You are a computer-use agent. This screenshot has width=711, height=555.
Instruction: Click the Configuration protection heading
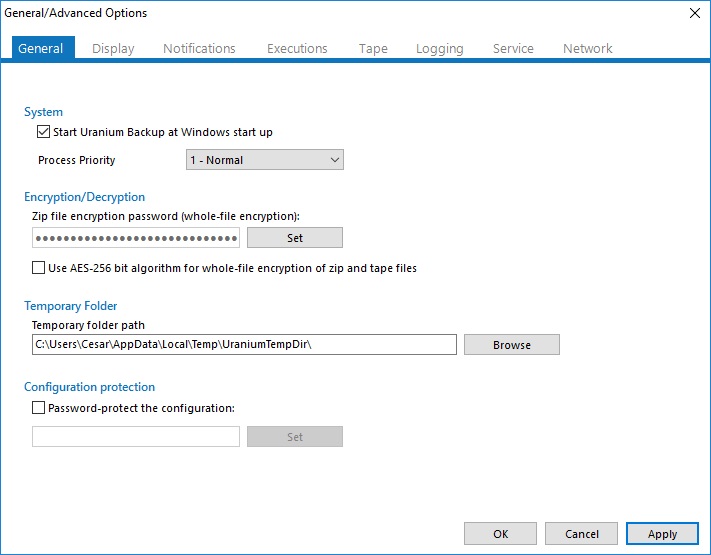coord(89,387)
